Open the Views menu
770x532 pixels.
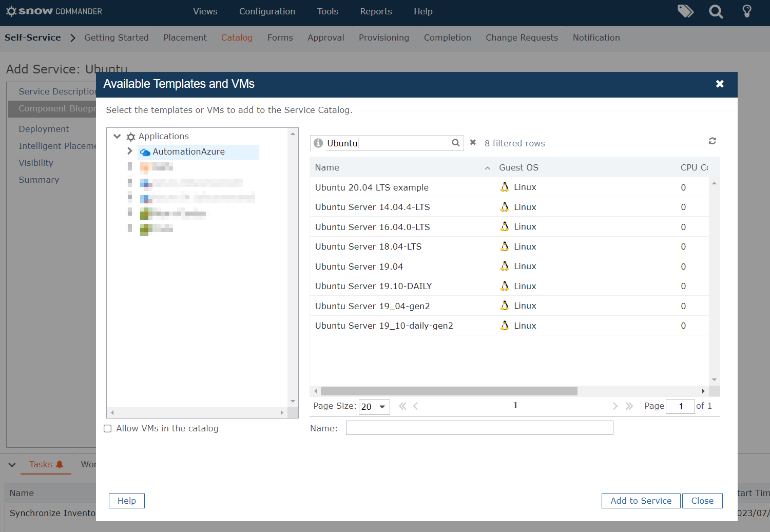(x=205, y=11)
